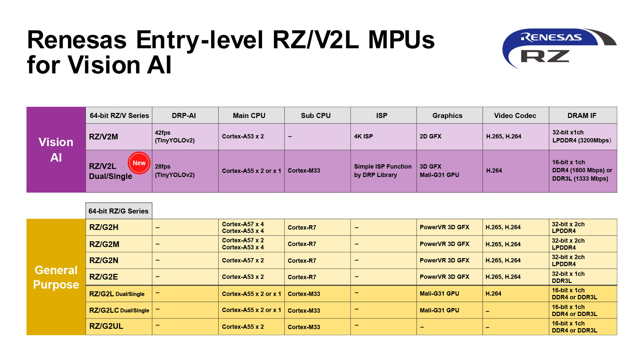Click the 64-bit RZ/G Series header
This screenshot has height=362, width=644.
(x=118, y=211)
